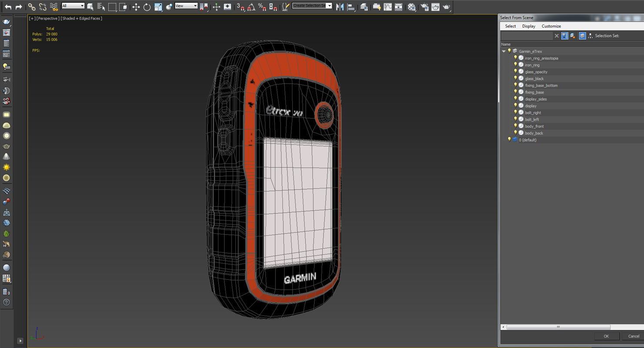Screen dimensions: 644x348
Task: Open the Perspective viewport menu
Action: 47,18
